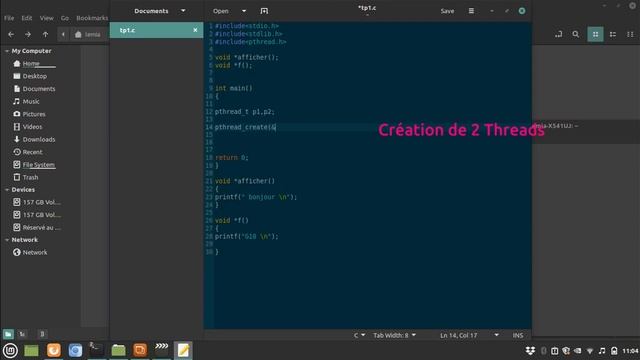Toggle INS overwrite mode in status bar
The image size is (640, 360).
(518, 335)
